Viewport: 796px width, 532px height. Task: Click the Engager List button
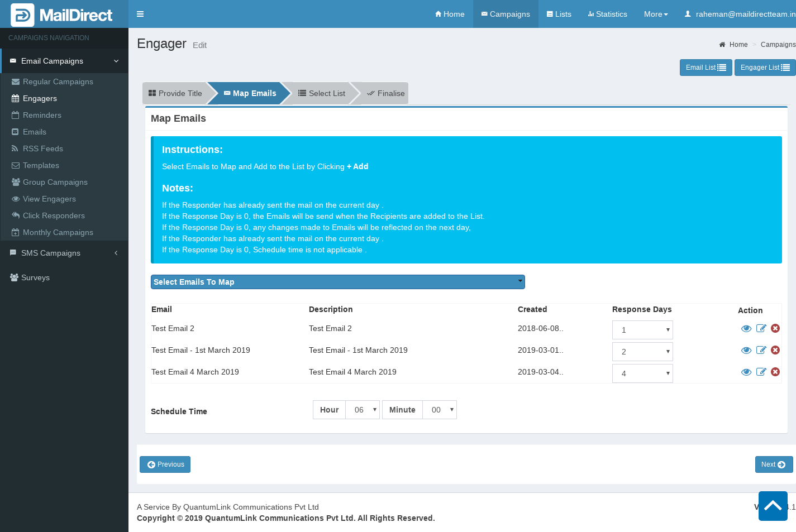click(765, 68)
